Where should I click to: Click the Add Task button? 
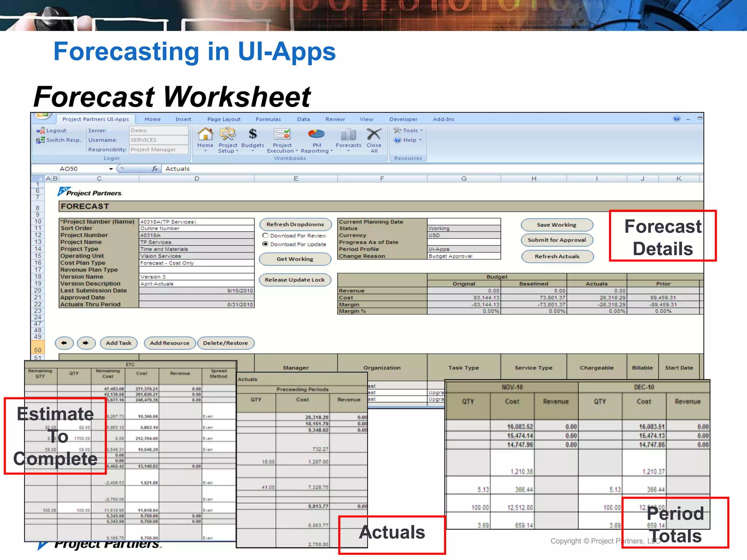point(119,343)
